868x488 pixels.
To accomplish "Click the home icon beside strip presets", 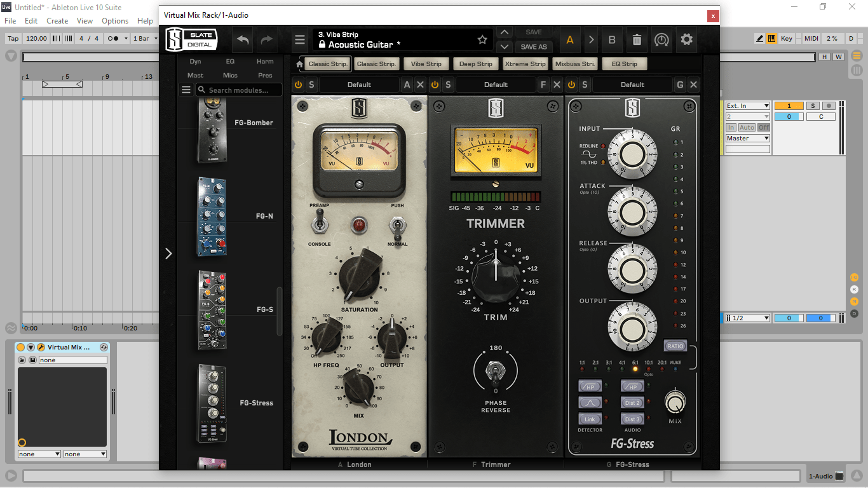I will tap(300, 64).
